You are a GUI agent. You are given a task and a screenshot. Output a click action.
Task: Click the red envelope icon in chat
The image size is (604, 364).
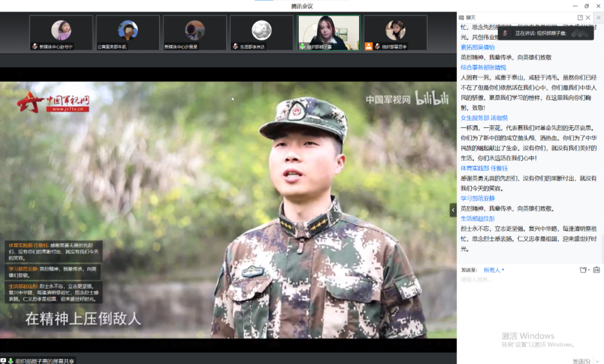(597, 270)
